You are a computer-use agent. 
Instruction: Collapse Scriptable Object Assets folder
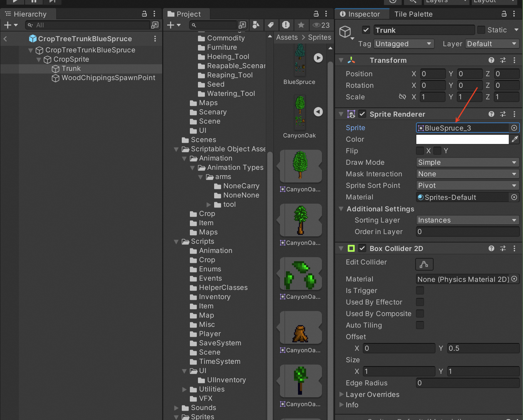point(176,149)
